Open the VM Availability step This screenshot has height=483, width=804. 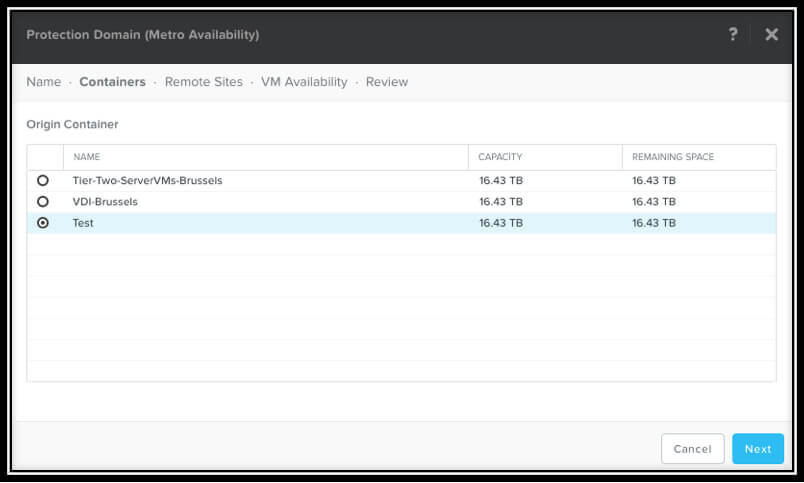[304, 82]
